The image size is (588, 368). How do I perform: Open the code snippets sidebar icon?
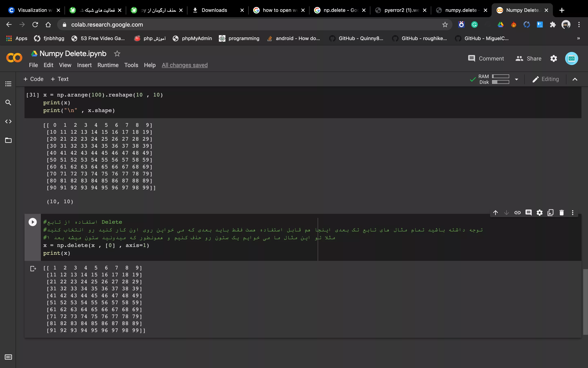click(8, 121)
